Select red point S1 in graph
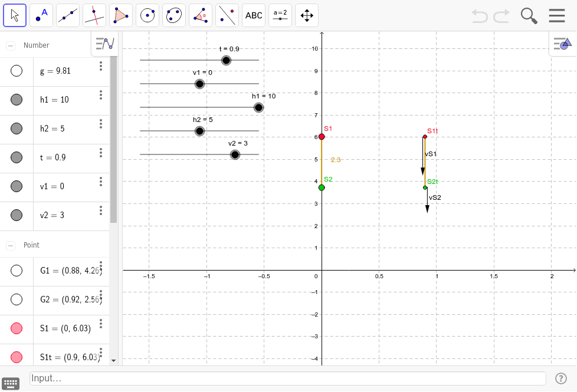This screenshot has height=392, width=577. pyautogui.click(x=322, y=137)
